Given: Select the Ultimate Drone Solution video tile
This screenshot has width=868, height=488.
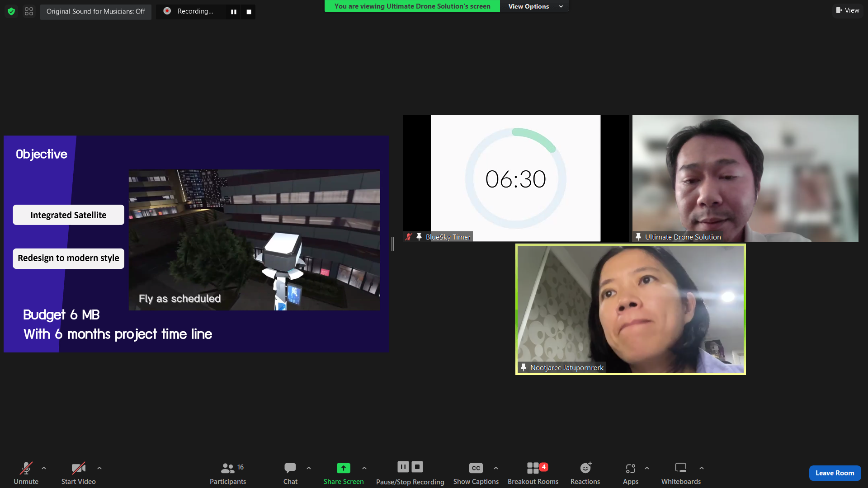Looking at the screenshot, I should [745, 178].
